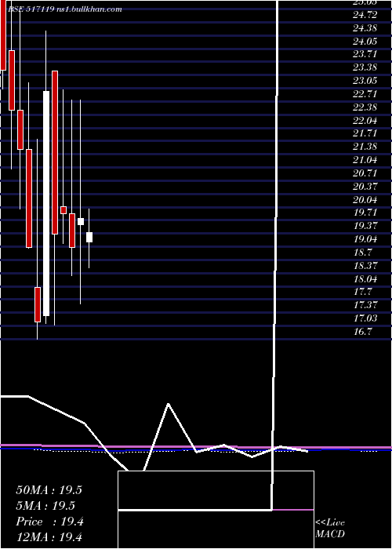This screenshot has width=392, height=549.
Task: Click the 19.37 price axis label
Action: tap(365, 226)
